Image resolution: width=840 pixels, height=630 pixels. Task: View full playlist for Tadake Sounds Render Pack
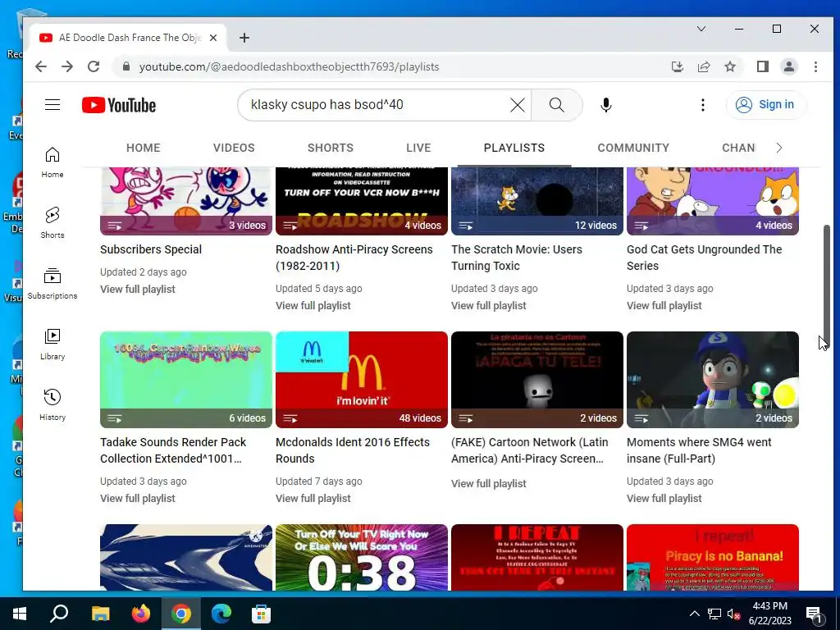point(138,499)
